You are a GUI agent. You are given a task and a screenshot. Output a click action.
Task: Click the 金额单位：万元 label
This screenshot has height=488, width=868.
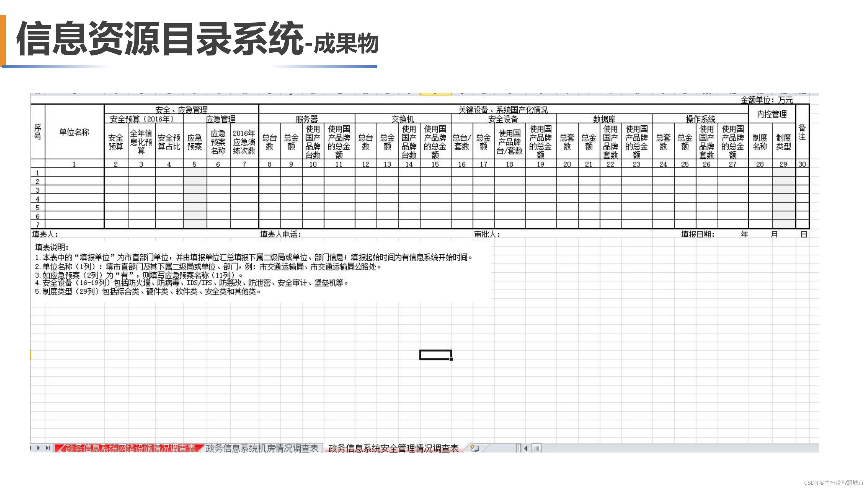coord(767,100)
